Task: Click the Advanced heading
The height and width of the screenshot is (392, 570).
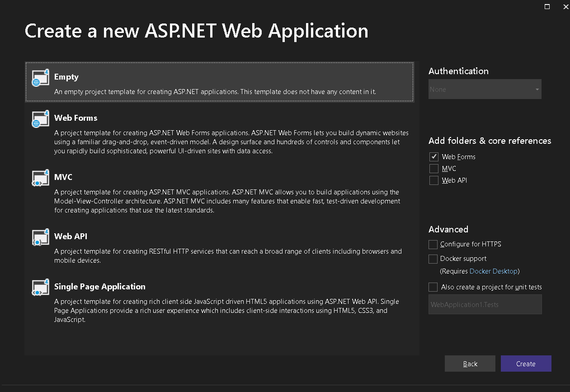Action: 448,229
